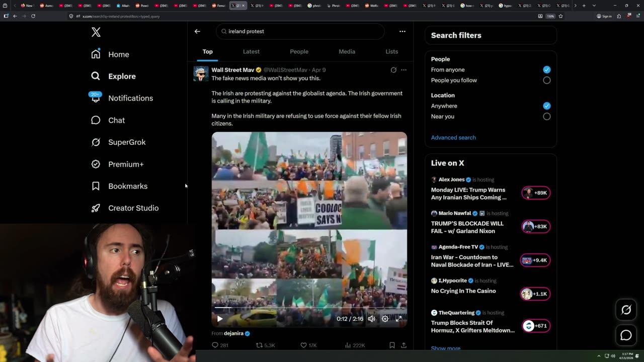
Task: Switch to the Media tab
Action: (347, 51)
